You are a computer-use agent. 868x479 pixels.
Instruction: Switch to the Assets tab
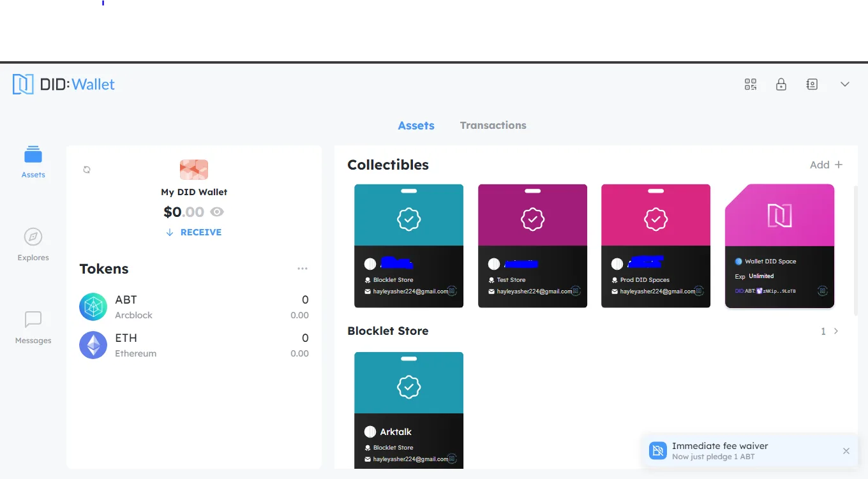pos(416,126)
